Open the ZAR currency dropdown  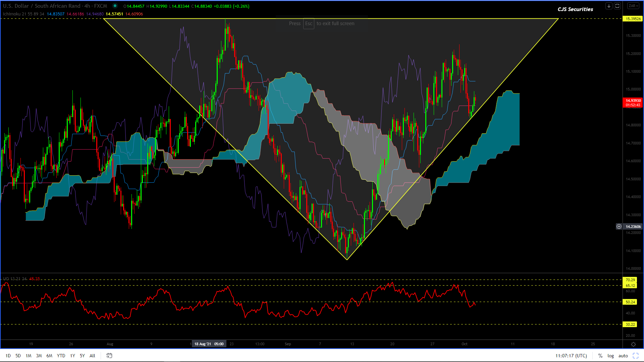pos(633,6)
